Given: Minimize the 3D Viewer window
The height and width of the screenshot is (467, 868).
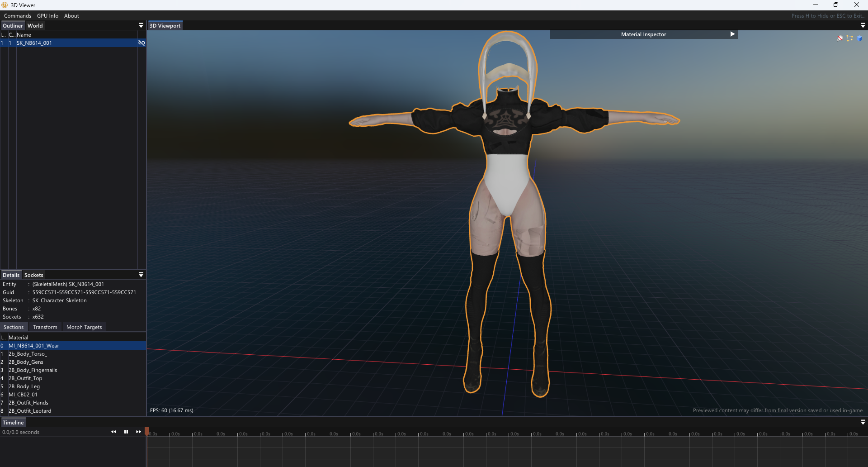Looking at the screenshot, I should point(816,5).
